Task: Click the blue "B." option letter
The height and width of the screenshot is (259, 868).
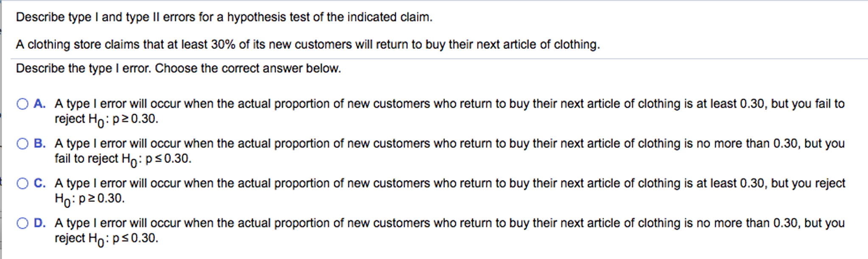Action: [x=39, y=144]
